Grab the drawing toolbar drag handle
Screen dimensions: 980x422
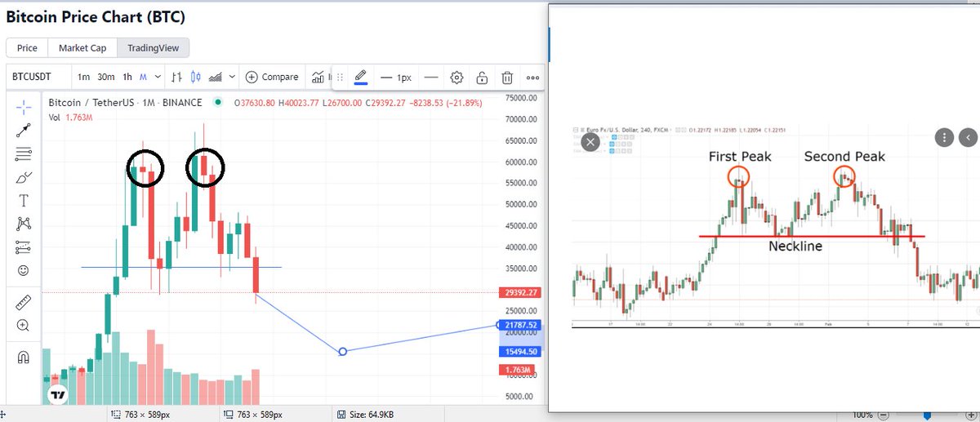pyautogui.click(x=341, y=78)
